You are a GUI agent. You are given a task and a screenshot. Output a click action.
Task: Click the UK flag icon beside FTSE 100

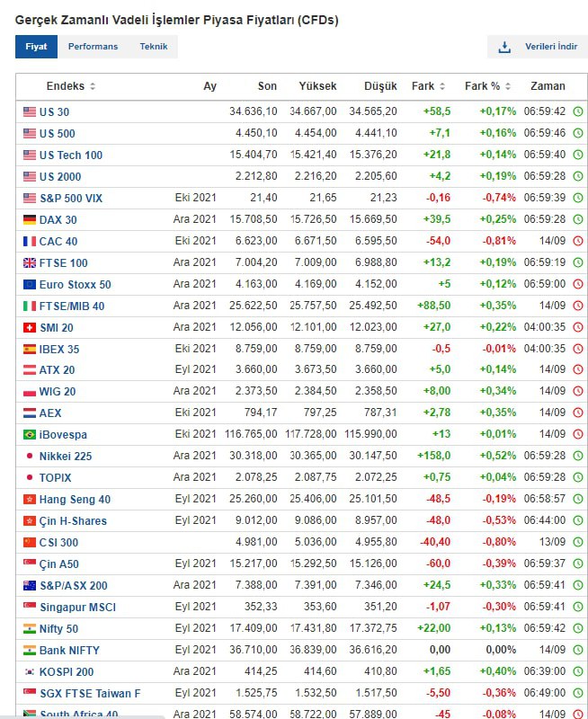(x=30, y=262)
